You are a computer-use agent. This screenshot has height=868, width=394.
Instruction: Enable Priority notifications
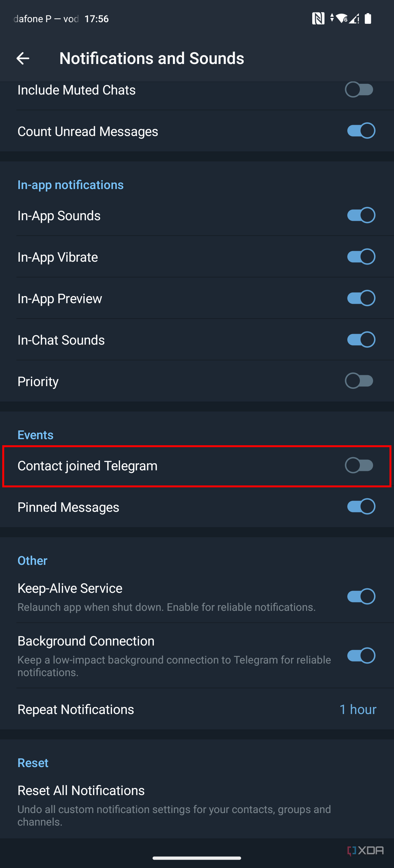pyautogui.click(x=359, y=381)
